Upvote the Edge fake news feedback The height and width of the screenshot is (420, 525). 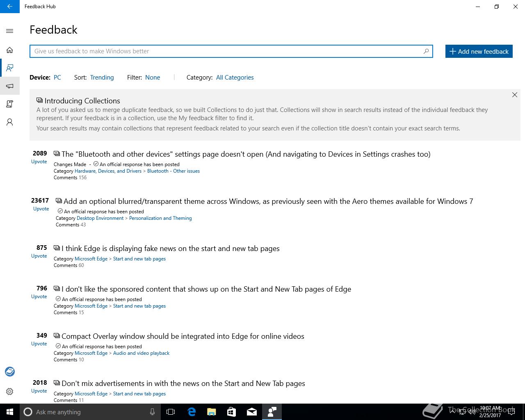(x=39, y=256)
